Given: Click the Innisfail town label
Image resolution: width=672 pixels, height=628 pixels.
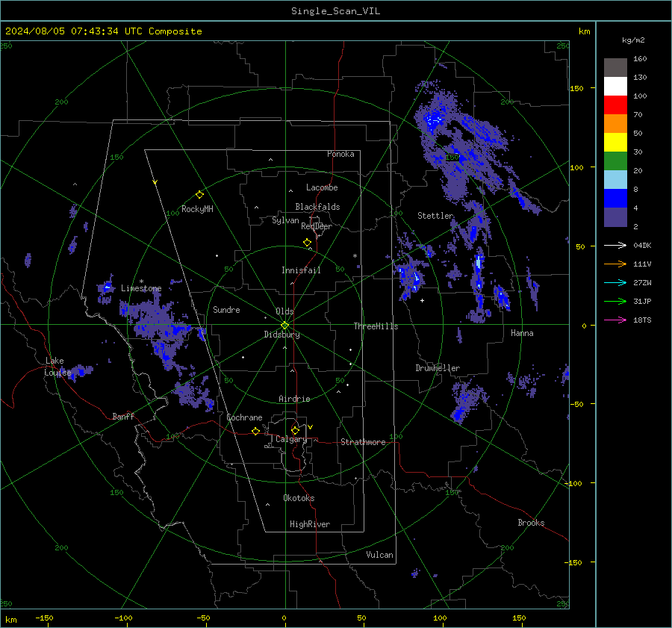Looking at the screenshot, I should tap(301, 270).
